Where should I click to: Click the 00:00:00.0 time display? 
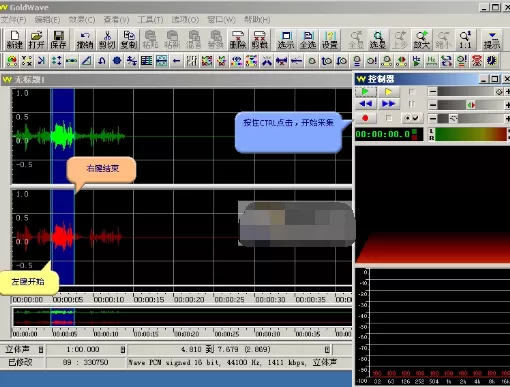click(x=389, y=134)
